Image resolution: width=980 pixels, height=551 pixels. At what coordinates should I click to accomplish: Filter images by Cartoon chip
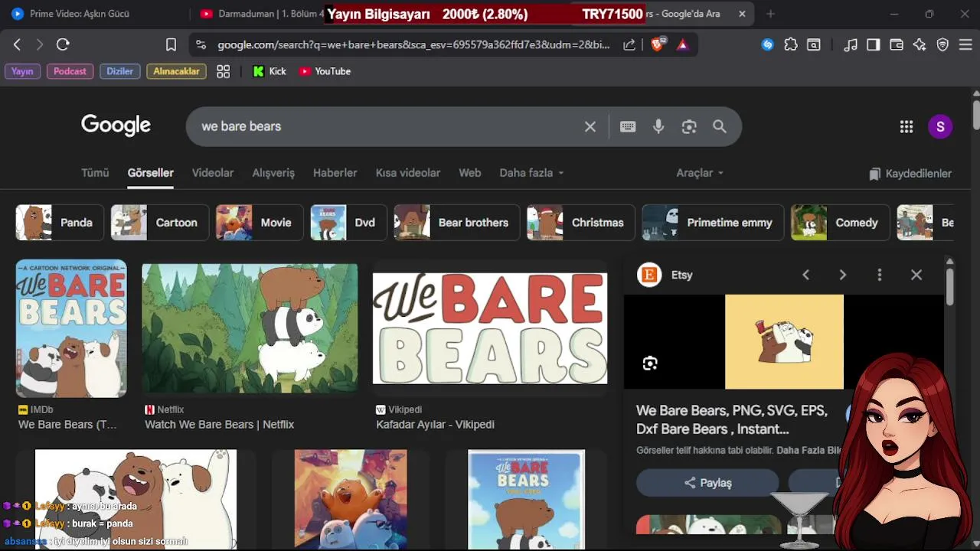159,223
